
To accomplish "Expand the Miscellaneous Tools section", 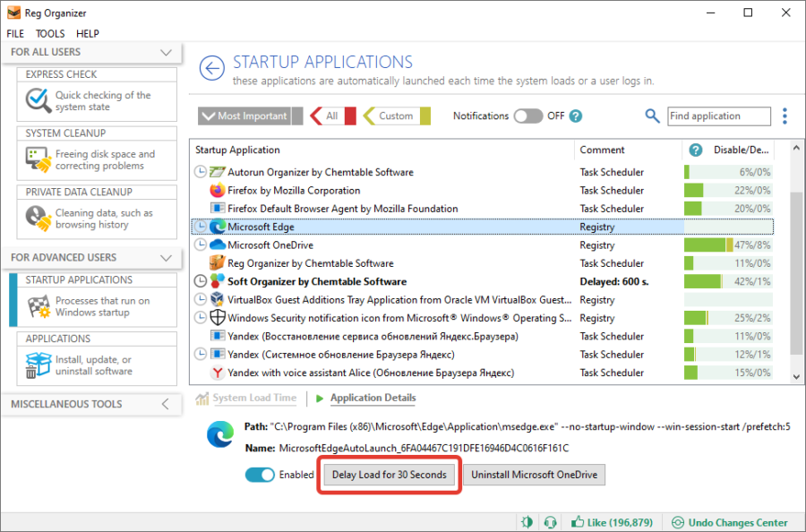I will pos(165,404).
